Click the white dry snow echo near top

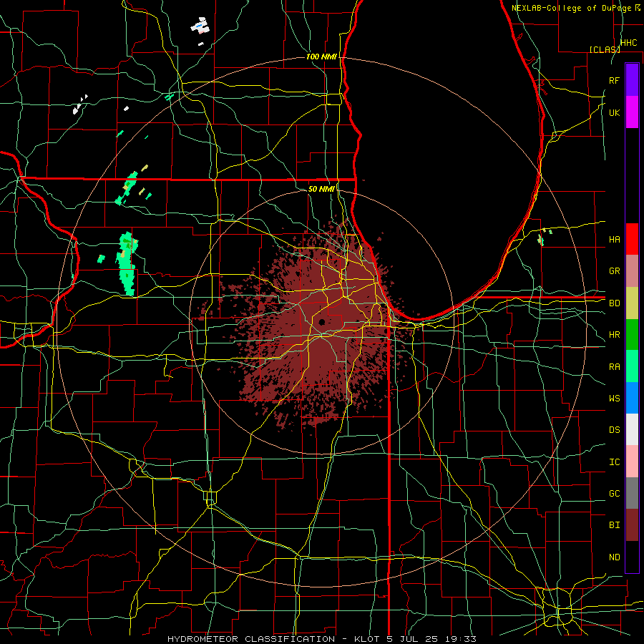tap(200, 26)
